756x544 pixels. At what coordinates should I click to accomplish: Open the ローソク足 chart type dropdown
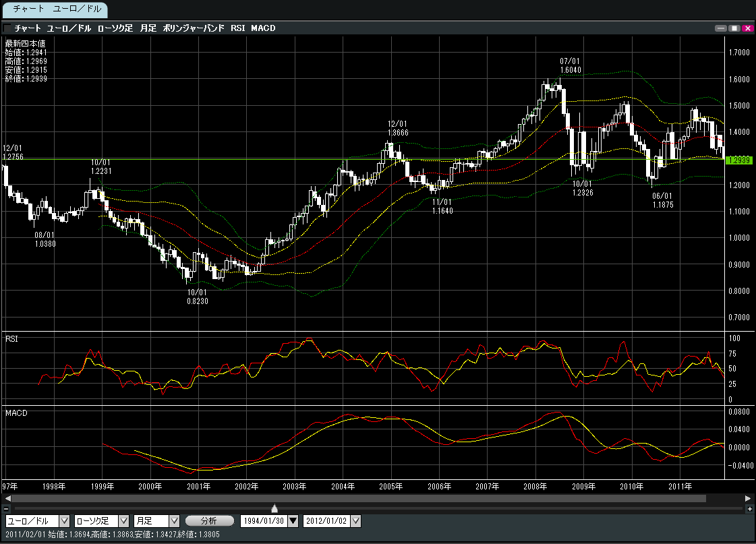point(124,521)
